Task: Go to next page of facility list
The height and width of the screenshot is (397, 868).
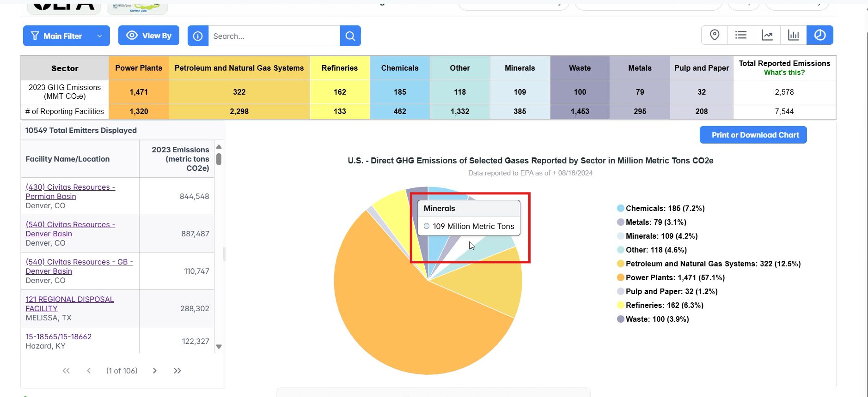Action: pyautogui.click(x=155, y=371)
